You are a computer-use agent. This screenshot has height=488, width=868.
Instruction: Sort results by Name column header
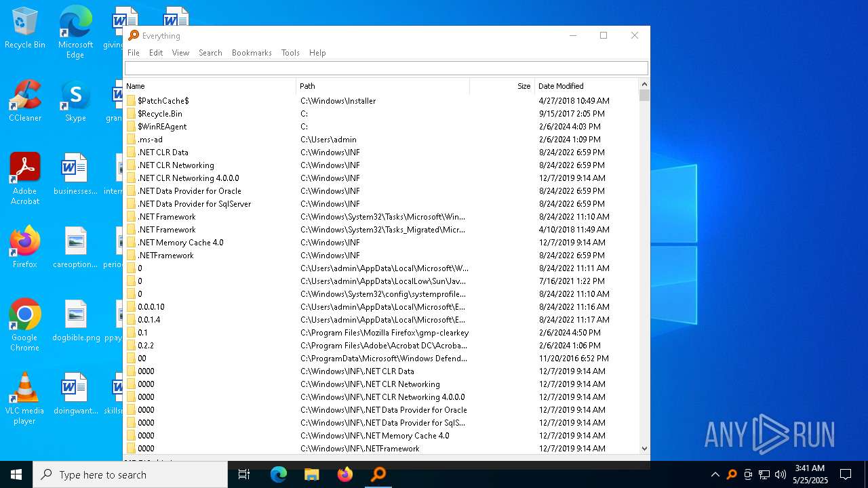coord(210,86)
